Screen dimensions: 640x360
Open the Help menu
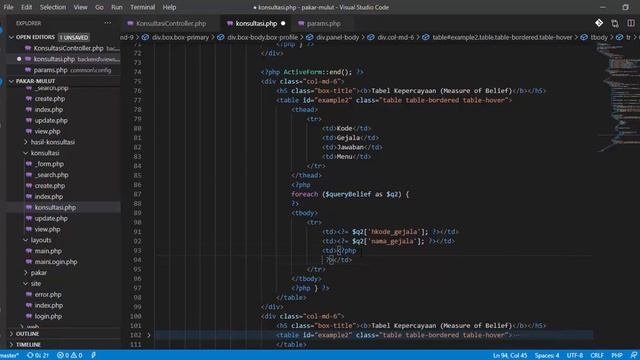click(169, 7)
